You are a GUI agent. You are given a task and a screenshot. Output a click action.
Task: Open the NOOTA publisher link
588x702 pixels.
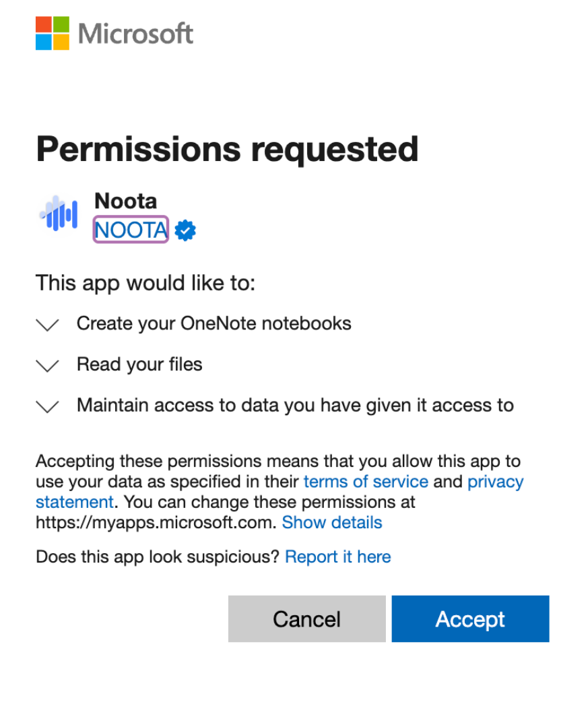[131, 230]
